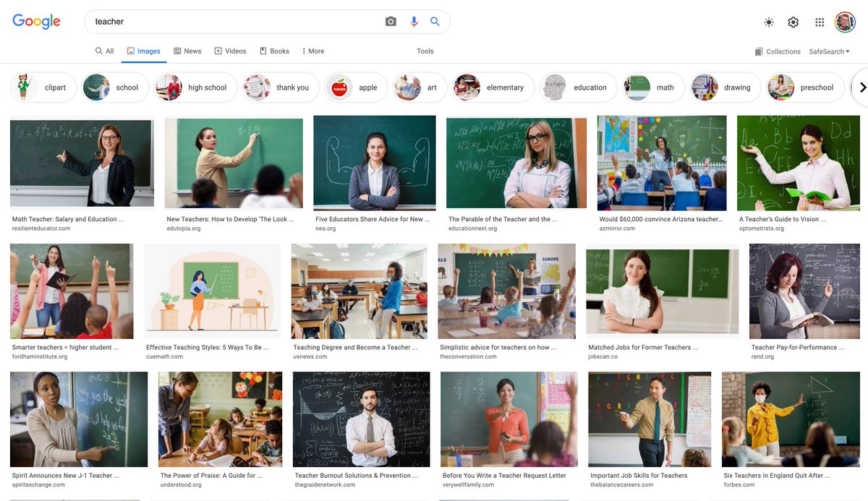Open the forbes.com Six Teachers image

point(791,419)
